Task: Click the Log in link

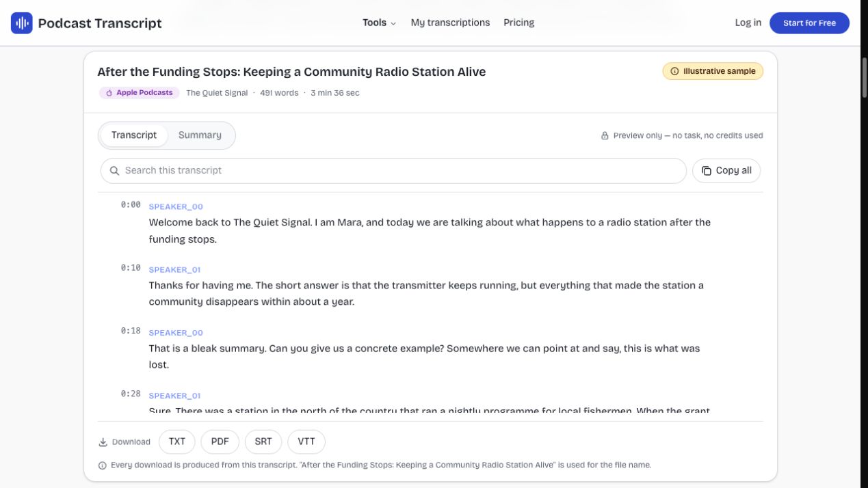Action: 748,23
